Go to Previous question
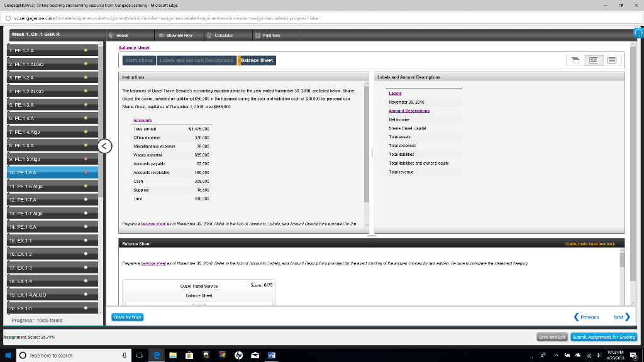Viewport: 644px width, 362px height. 586,317
